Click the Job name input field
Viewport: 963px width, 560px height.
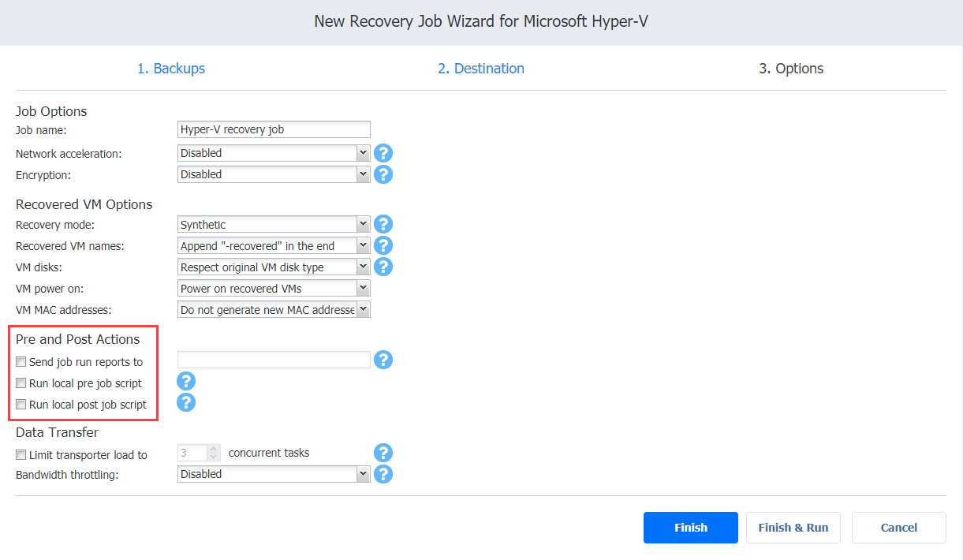274,129
